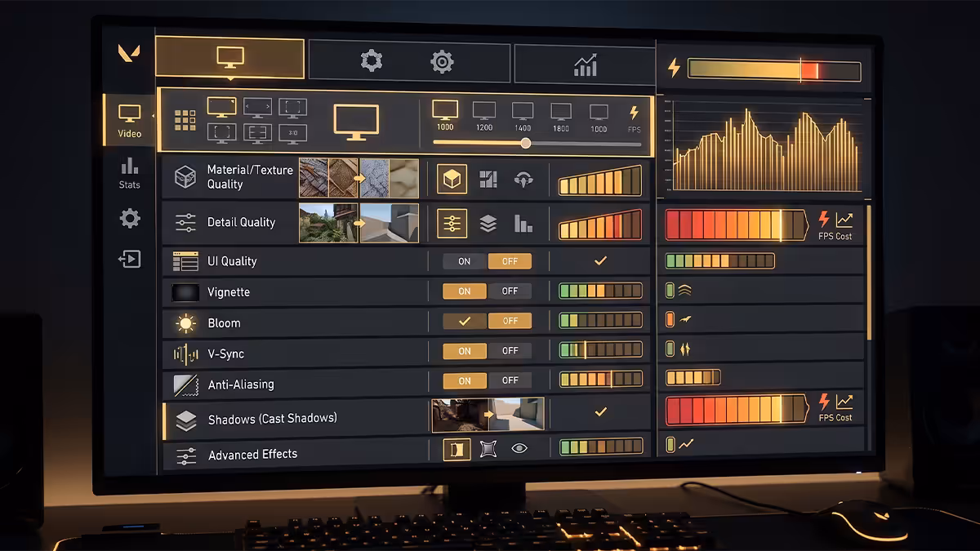Click the resolution slider handle
The image size is (980, 551).
point(526,143)
